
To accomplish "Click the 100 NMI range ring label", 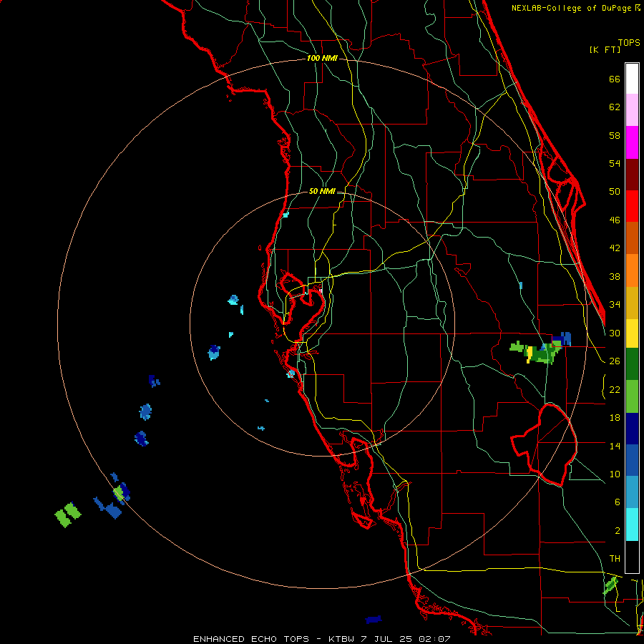I will [322, 58].
